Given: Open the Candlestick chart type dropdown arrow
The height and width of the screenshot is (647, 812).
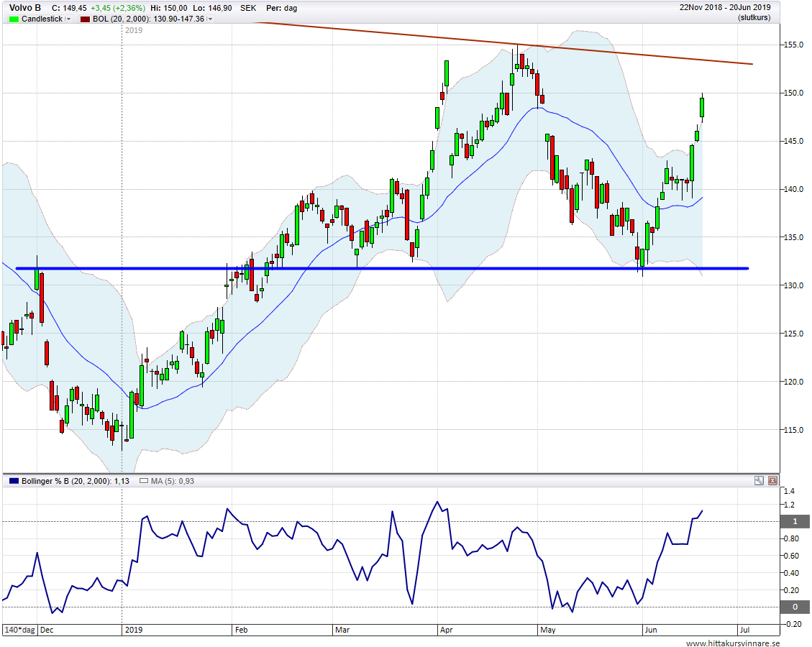Looking at the screenshot, I should 68,19.
